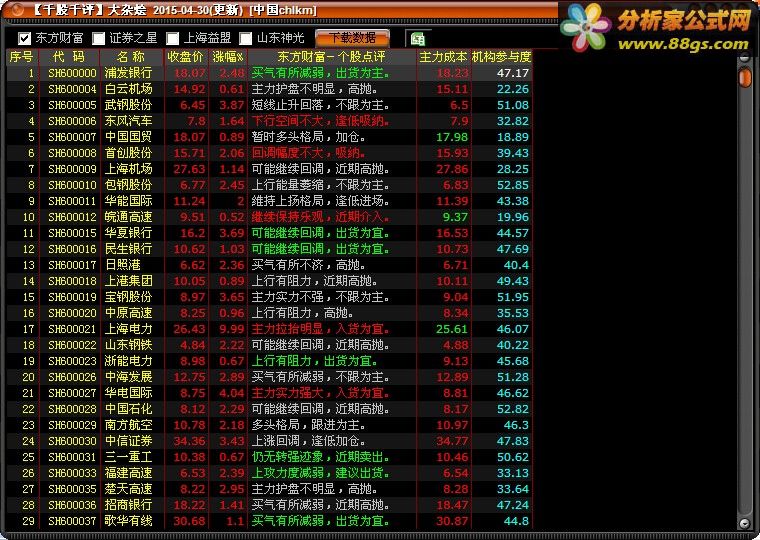Click comment 继续保持乐观，近期介入。
This screenshot has width=760, height=540.
pyautogui.click(x=320, y=217)
